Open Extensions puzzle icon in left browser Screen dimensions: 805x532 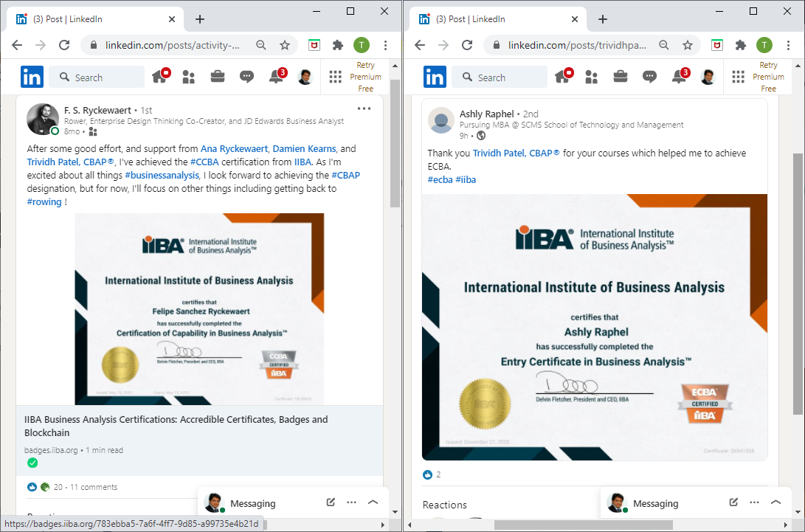point(338,45)
